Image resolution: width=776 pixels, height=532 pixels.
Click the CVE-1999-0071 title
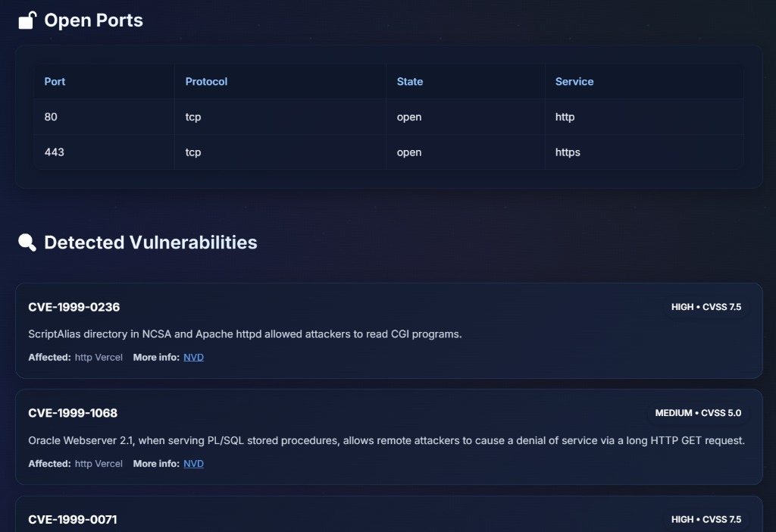coord(73,520)
